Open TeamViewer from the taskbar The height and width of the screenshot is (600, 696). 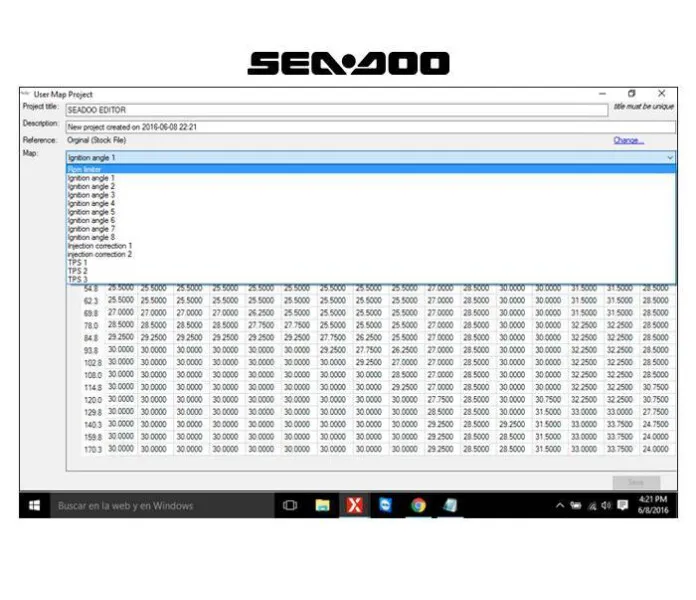[x=385, y=505]
